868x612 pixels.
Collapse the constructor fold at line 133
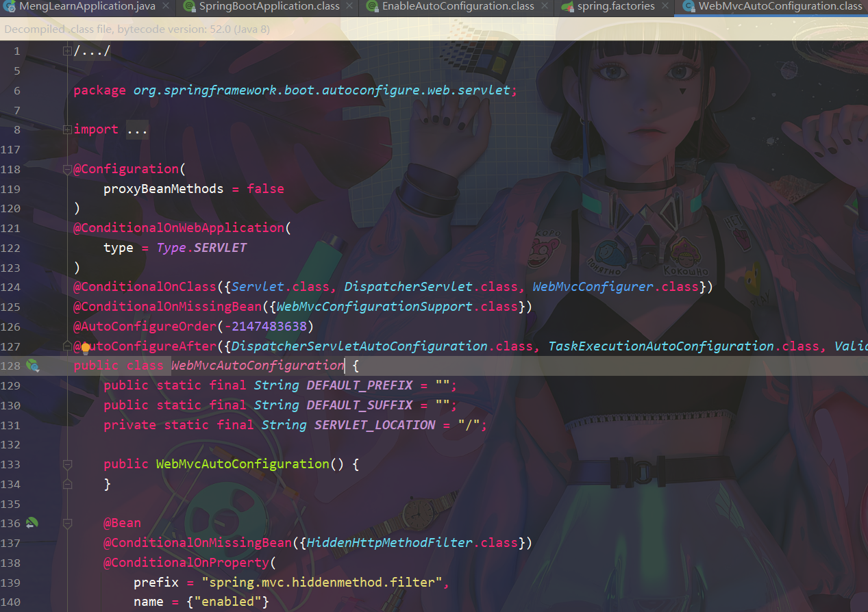[67, 464]
